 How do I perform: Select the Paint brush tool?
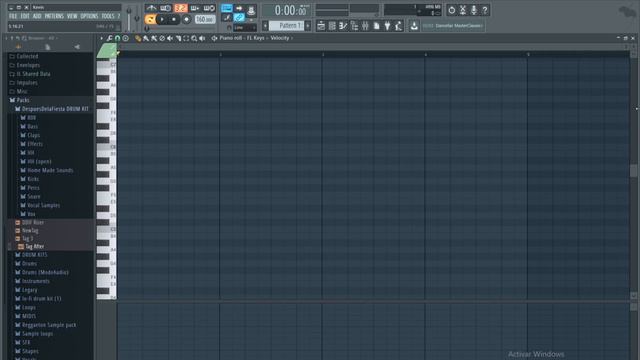click(146, 38)
